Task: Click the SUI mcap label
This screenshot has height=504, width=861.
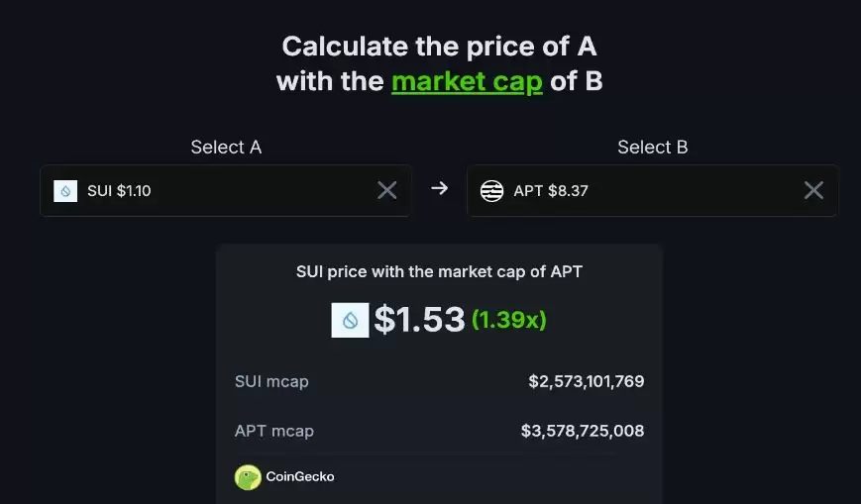Action: click(x=271, y=381)
